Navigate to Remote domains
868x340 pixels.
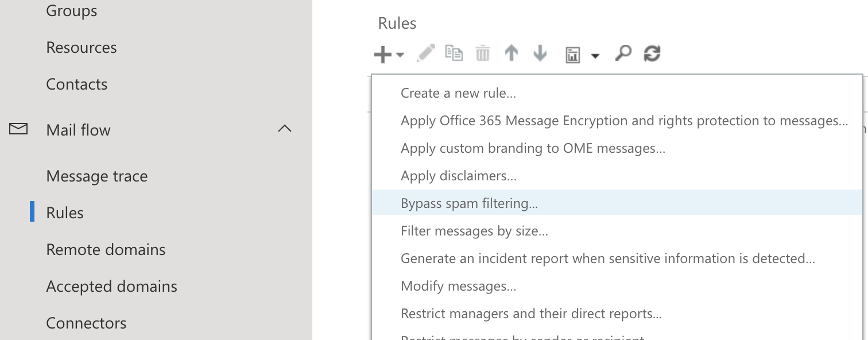coord(106,249)
